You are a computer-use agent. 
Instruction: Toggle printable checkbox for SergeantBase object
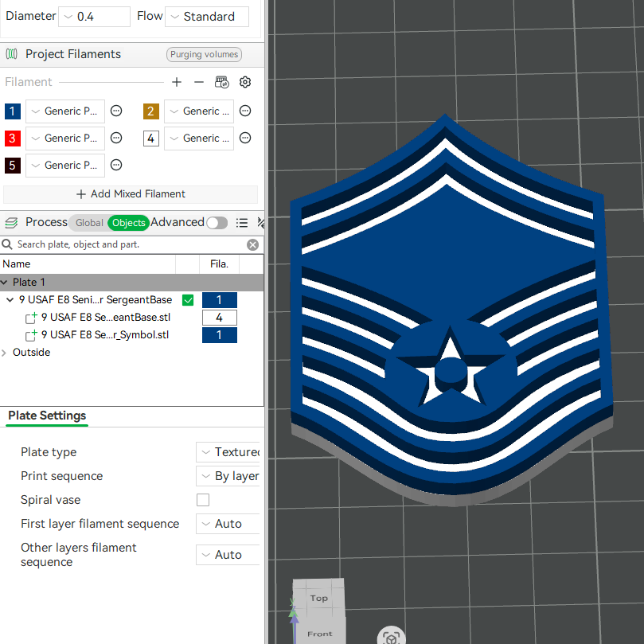click(x=188, y=300)
